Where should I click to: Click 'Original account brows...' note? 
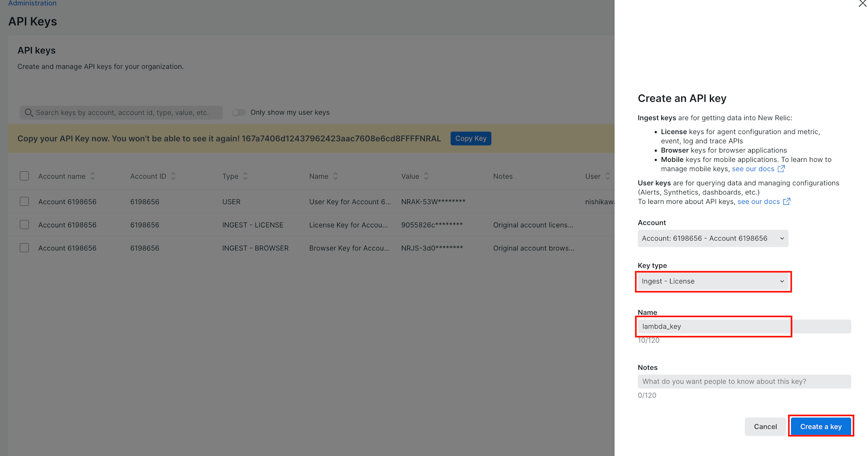tap(533, 248)
